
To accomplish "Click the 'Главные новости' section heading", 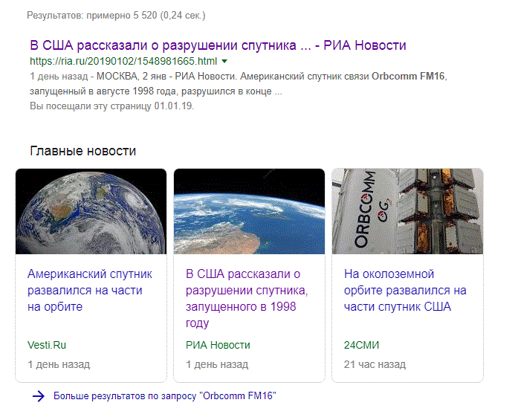I will [x=82, y=151].
